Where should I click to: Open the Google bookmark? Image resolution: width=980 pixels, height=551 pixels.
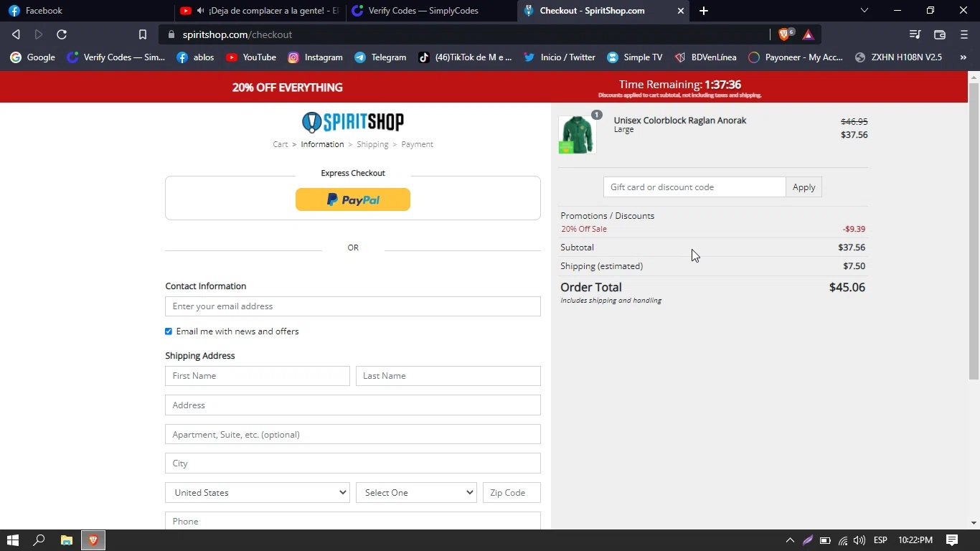33,57
